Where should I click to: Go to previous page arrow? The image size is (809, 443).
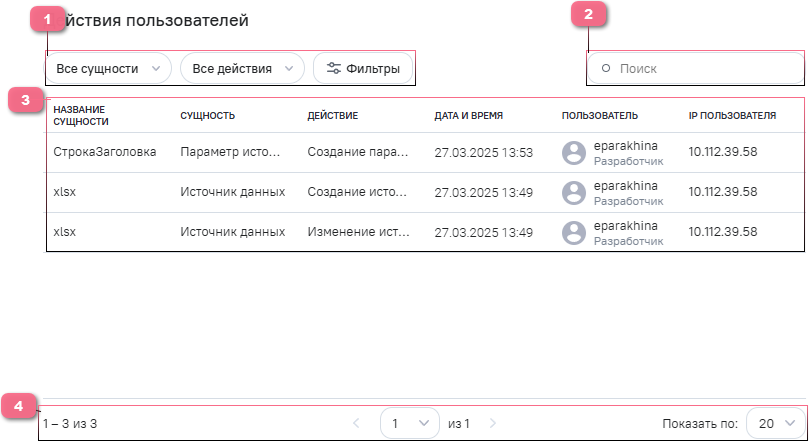click(x=356, y=423)
